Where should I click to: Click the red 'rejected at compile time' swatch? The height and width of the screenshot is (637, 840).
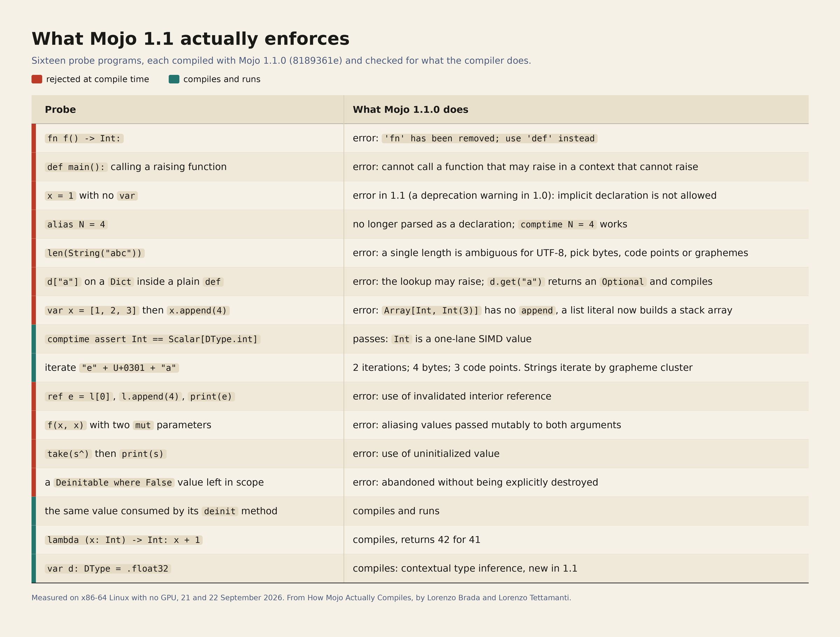pos(37,79)
